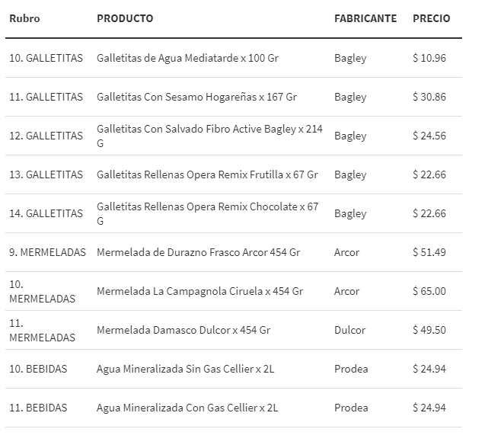The width and height of the screenshot is (488, 448).
Task: Click Mermelada La Campagnola Ciruela row
Action: [199, 291]
